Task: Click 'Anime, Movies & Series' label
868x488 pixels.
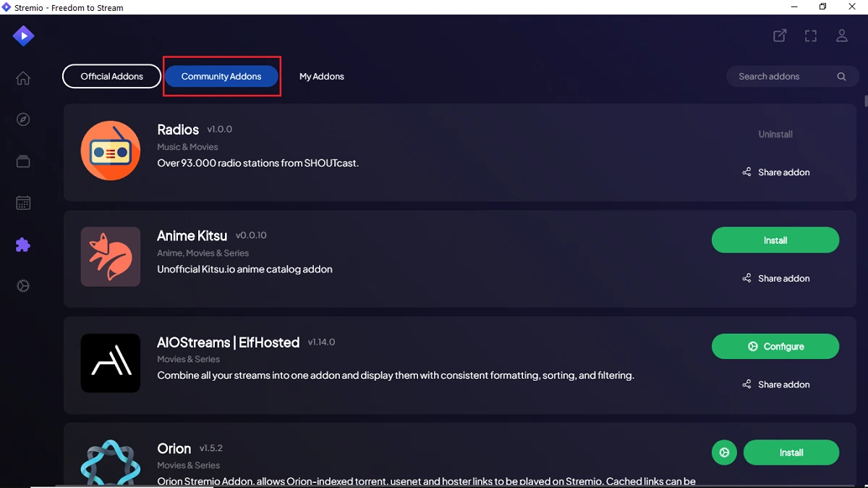Action: pyautogui.click(x=203, y=253)
